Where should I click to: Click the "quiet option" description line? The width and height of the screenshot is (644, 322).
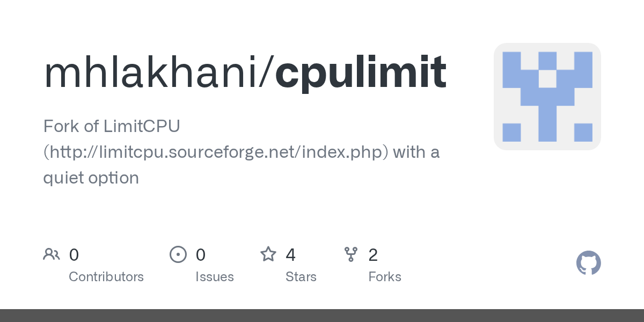pyautogui.click(x=91, y=178)
